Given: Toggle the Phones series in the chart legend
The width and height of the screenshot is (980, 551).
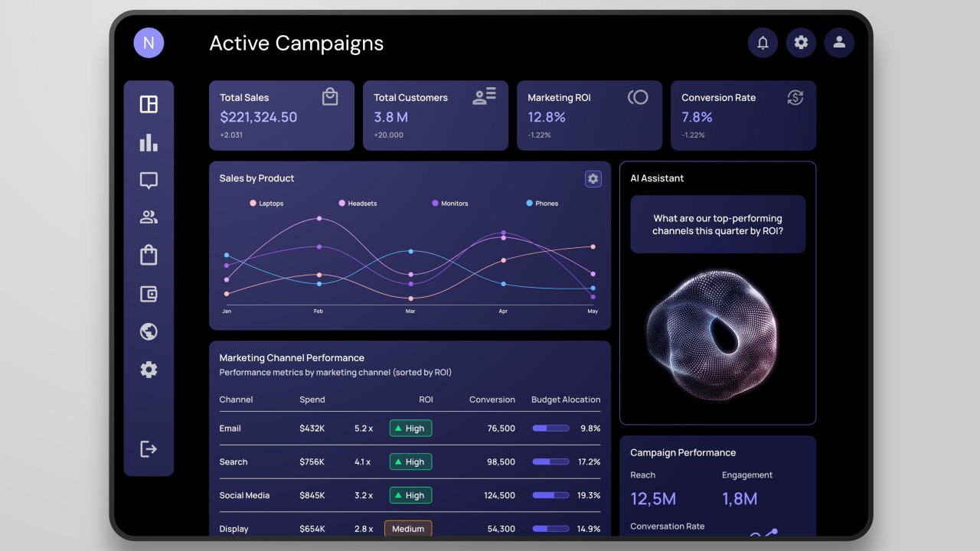Looking at the screenshot, I should (541, 203).
